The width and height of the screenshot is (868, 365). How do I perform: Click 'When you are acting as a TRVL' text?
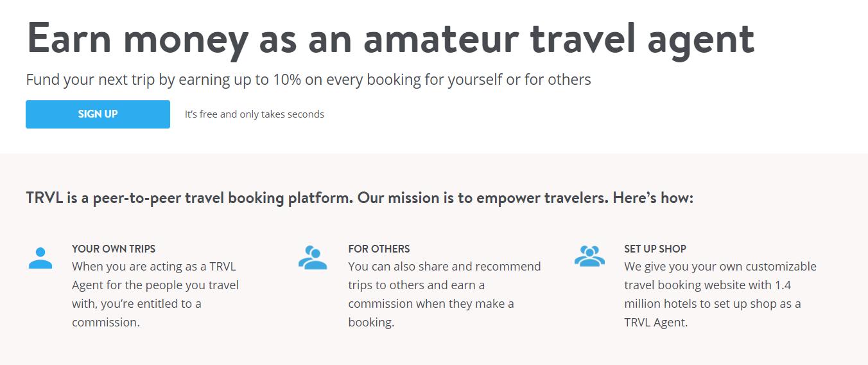tap(153, 266)
